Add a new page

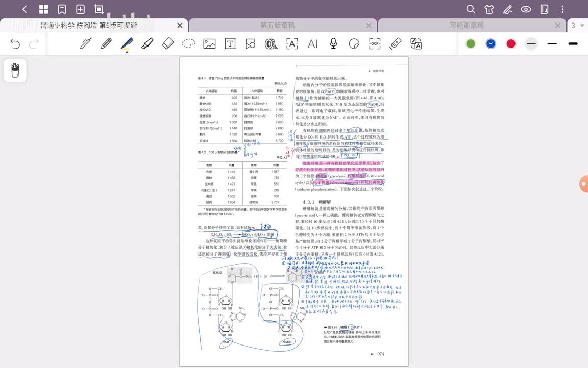[80, 9]
